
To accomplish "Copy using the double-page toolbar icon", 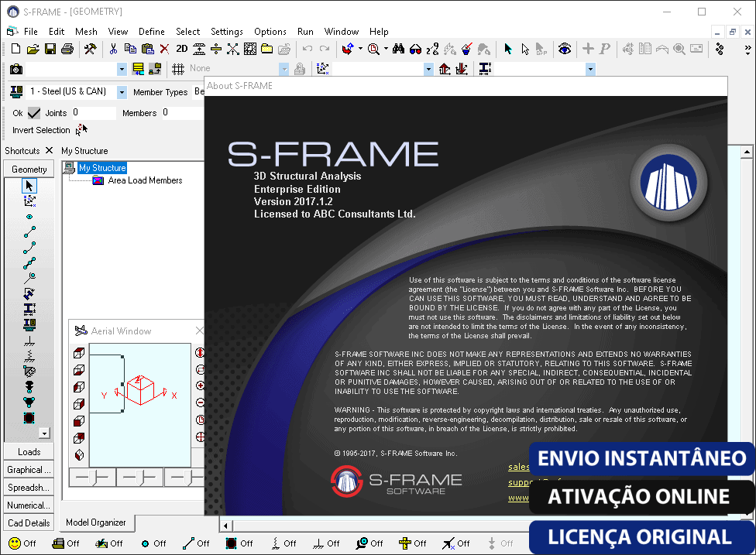I will pyautogui.click(x=130, y=49).
